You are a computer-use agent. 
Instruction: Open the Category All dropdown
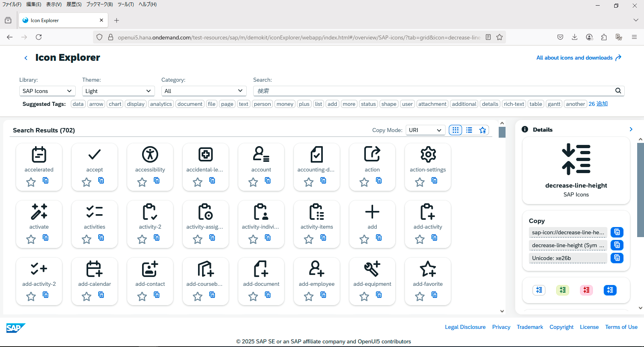pyautogui.click(x=204, y=91)
